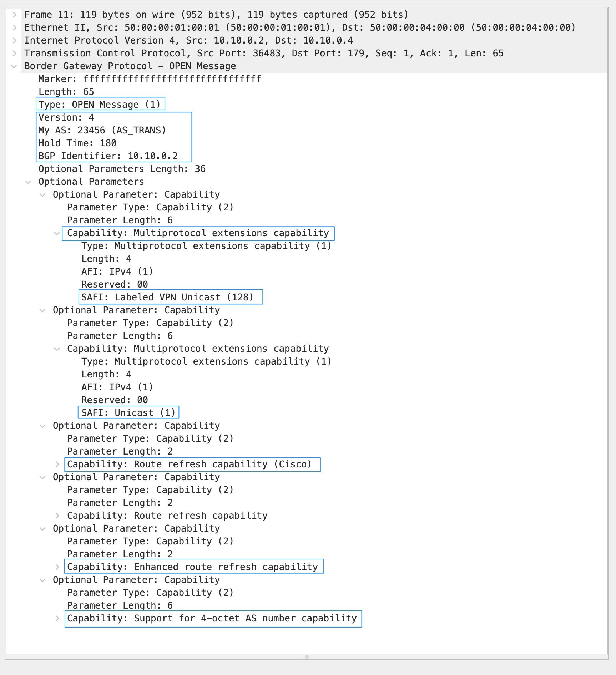Screen dimensions: 616x675
Task: Expand the Frame 11 row
Action: click(x=14, y=15)
